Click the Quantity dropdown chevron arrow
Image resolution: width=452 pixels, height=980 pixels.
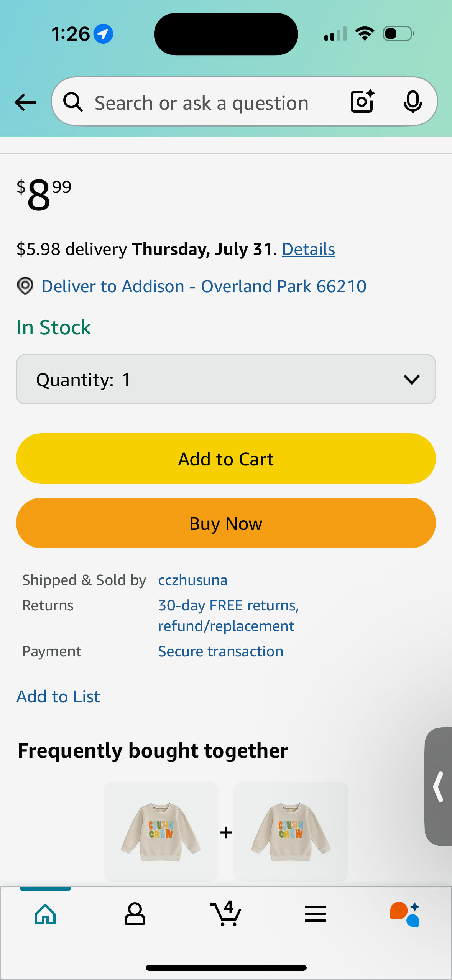(412, 380)
